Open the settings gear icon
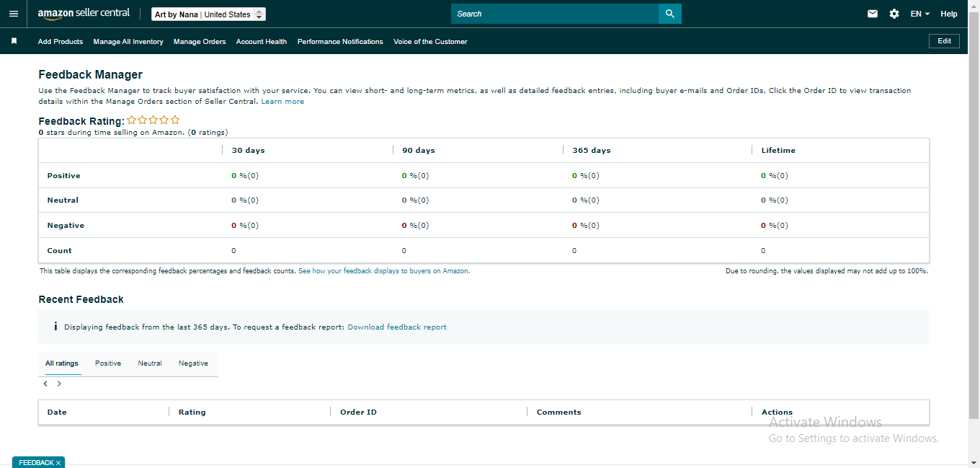This screenshot has height=468, width=980. click(894, 14)
